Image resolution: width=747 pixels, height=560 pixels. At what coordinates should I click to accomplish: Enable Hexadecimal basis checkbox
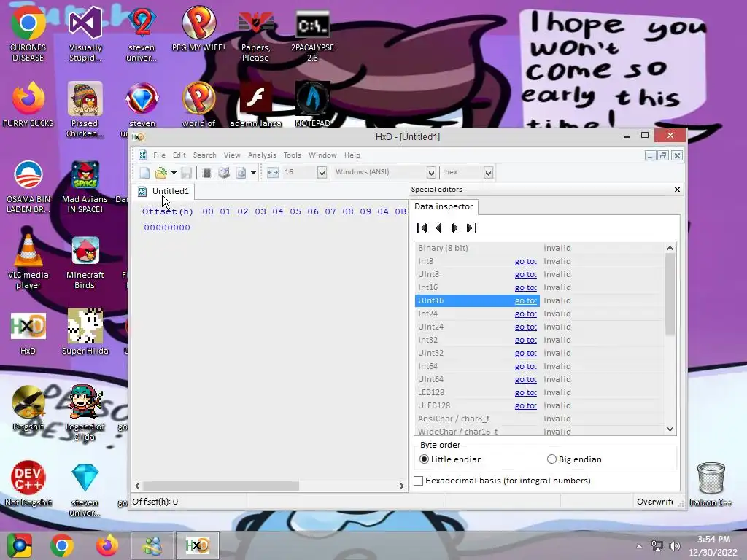(x=418, y=481)
